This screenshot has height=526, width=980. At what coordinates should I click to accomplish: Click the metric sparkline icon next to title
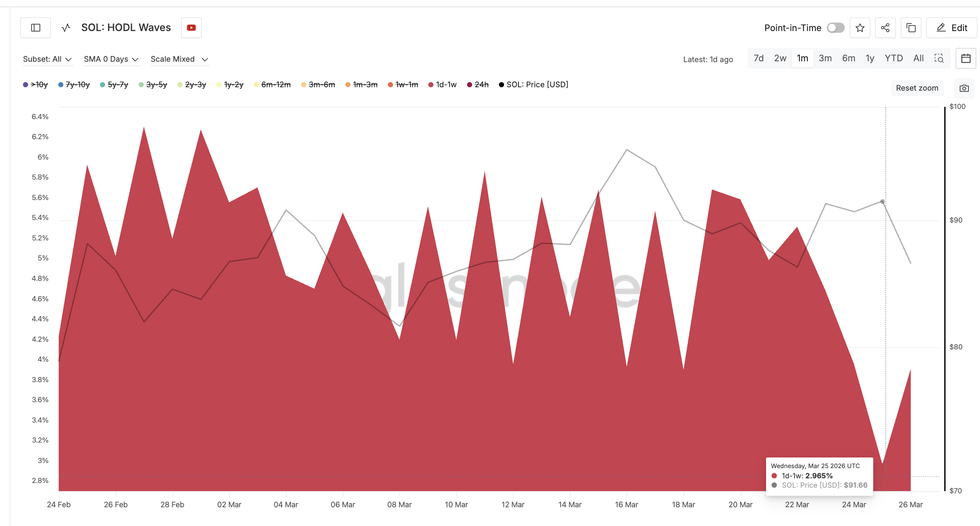(66, 27)
